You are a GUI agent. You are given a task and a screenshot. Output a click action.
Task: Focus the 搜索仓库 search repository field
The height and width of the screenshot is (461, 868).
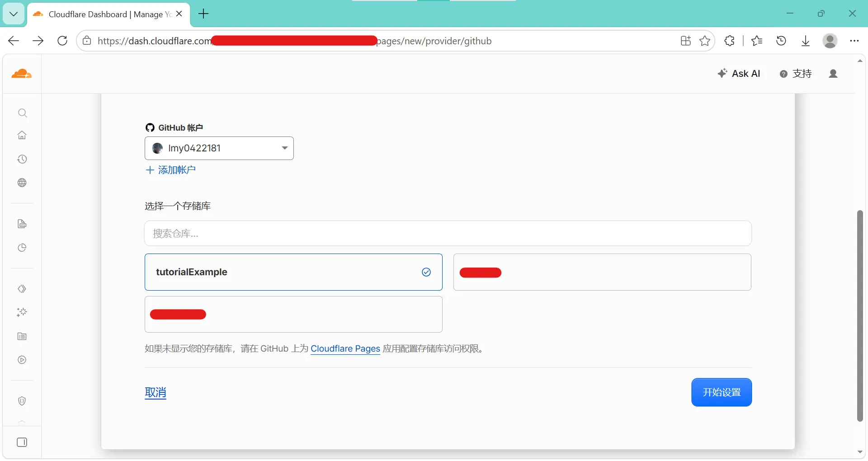coord(448,233)
